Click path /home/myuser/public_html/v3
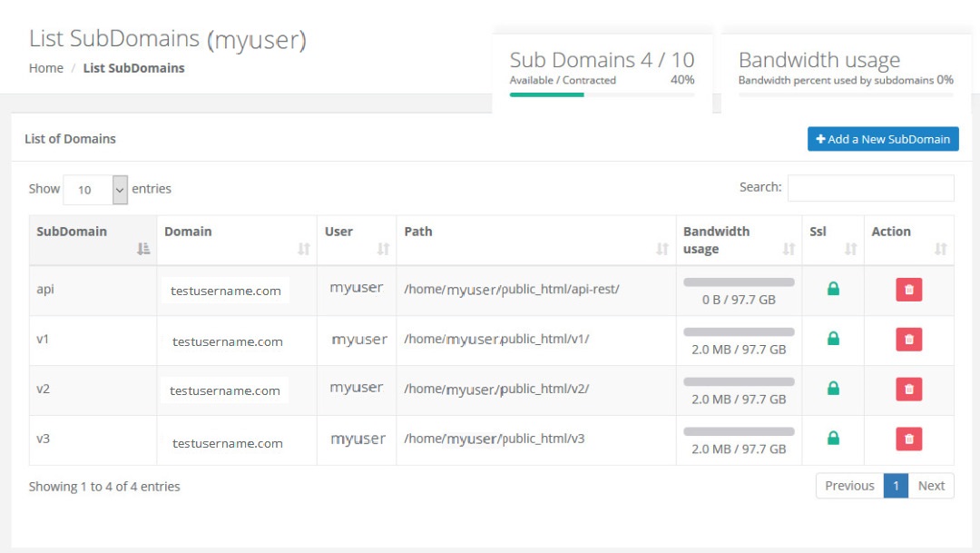 pyautogui.click(x=495, y=439)
